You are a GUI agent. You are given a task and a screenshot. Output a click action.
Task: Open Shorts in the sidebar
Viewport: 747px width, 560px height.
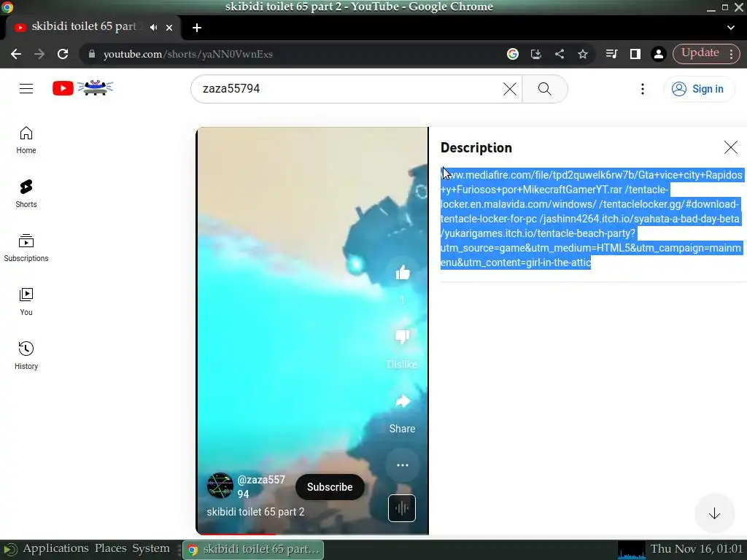coord(26,194)
